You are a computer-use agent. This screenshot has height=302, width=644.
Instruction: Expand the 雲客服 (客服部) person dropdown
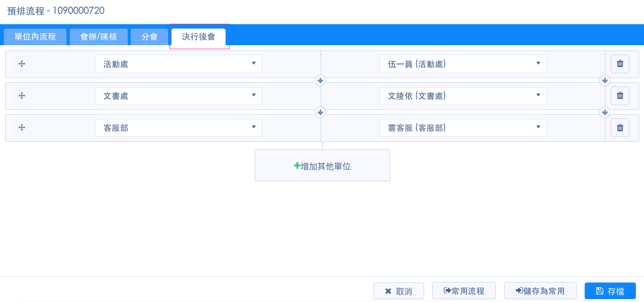(x=463, y=128)
